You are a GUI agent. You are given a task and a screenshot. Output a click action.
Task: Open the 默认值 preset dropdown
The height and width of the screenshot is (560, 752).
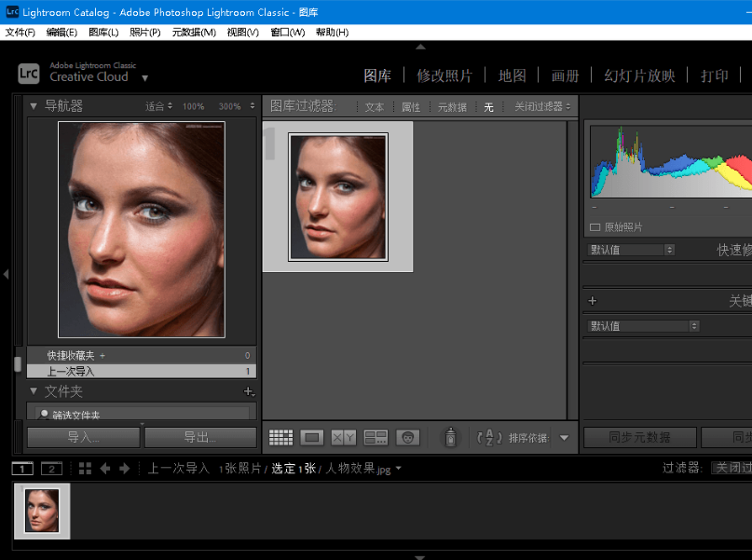tap(631, 249)
